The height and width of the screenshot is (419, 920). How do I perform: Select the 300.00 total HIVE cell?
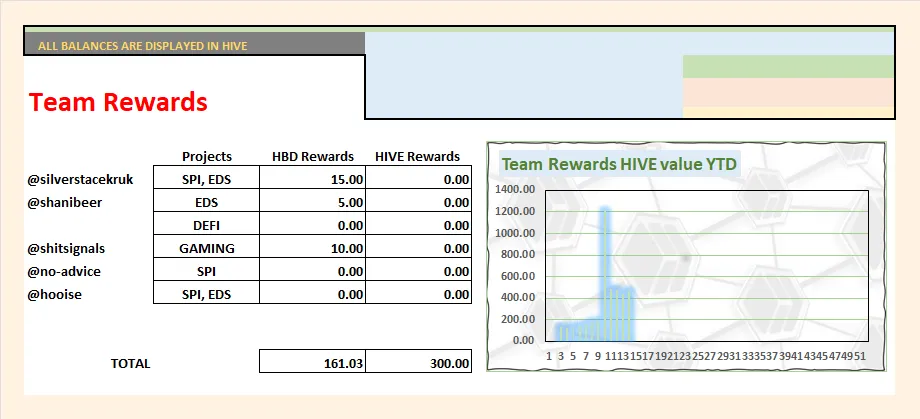coord(418,361)
